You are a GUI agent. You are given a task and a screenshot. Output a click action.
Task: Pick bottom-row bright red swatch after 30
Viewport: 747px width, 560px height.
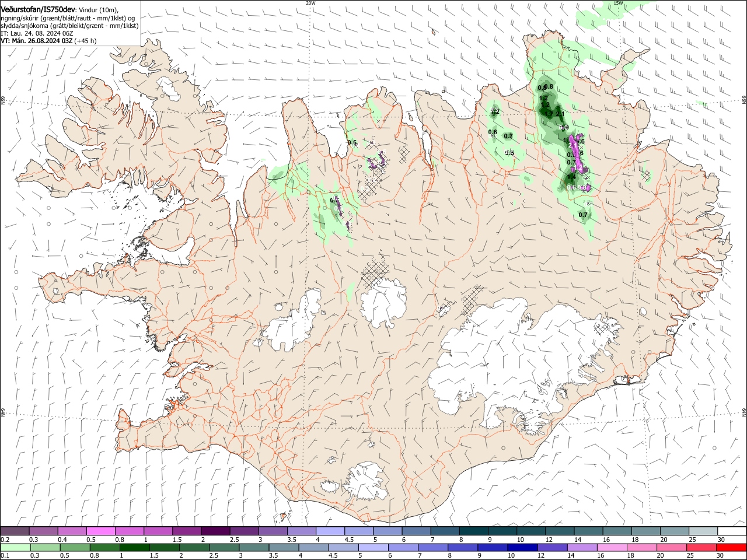tap(731, 547)
